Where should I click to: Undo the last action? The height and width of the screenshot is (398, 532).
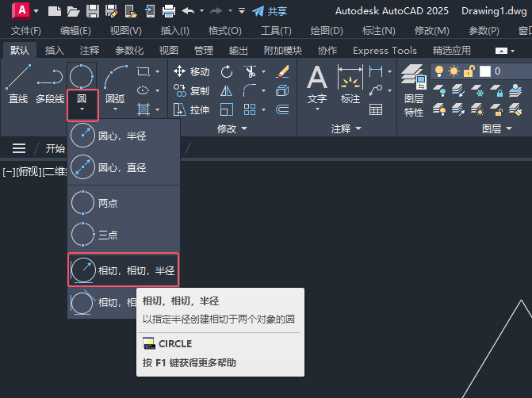coord(188,11)
